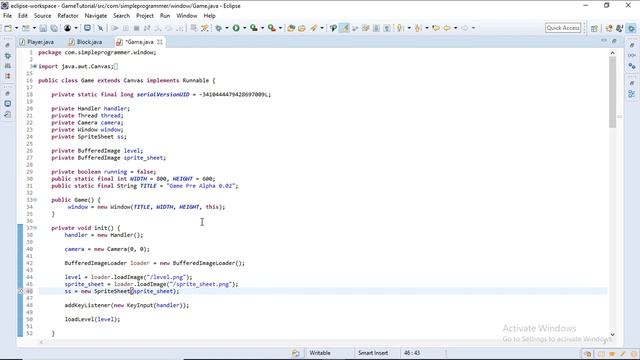Open the New wizard dropdown arrow
640x360 pixels.
[16, 28]
